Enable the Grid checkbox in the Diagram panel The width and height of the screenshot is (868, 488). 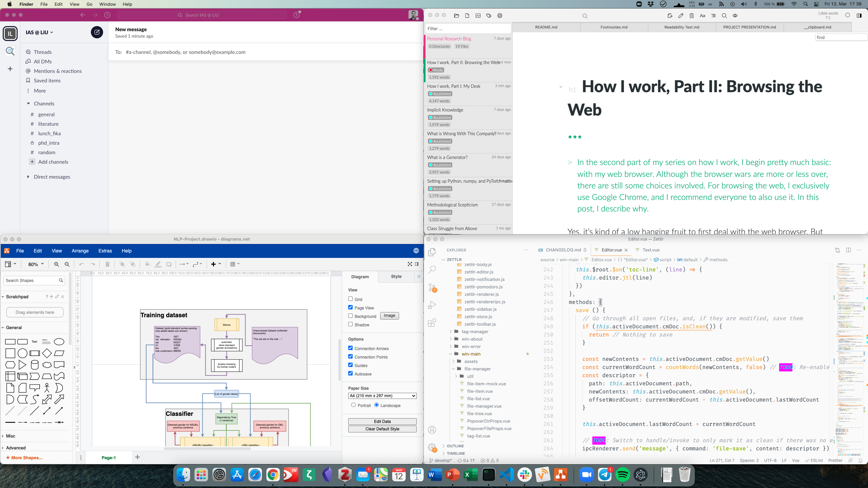[x=350, y=299]
